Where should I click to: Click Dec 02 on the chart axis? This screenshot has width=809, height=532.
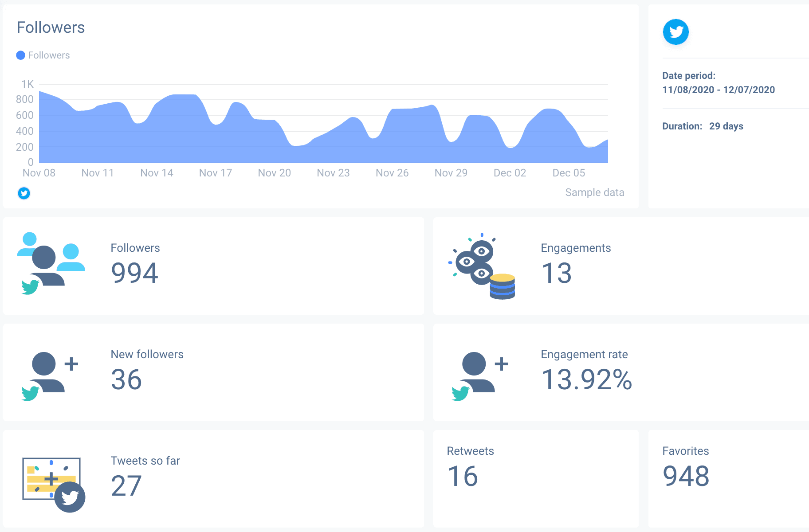[x=510, y=173]
